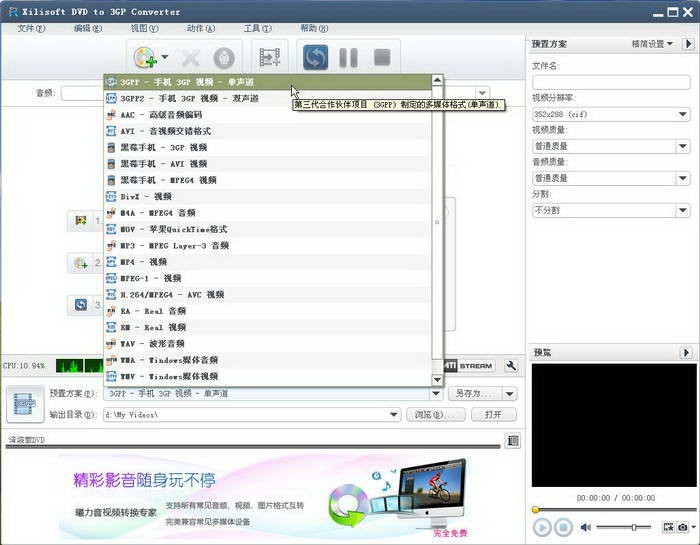Select MOV 苹果QuickTime格式 profile
This screenshot has width=700, height=545.
pyautogui.click(x=268, y=229)
